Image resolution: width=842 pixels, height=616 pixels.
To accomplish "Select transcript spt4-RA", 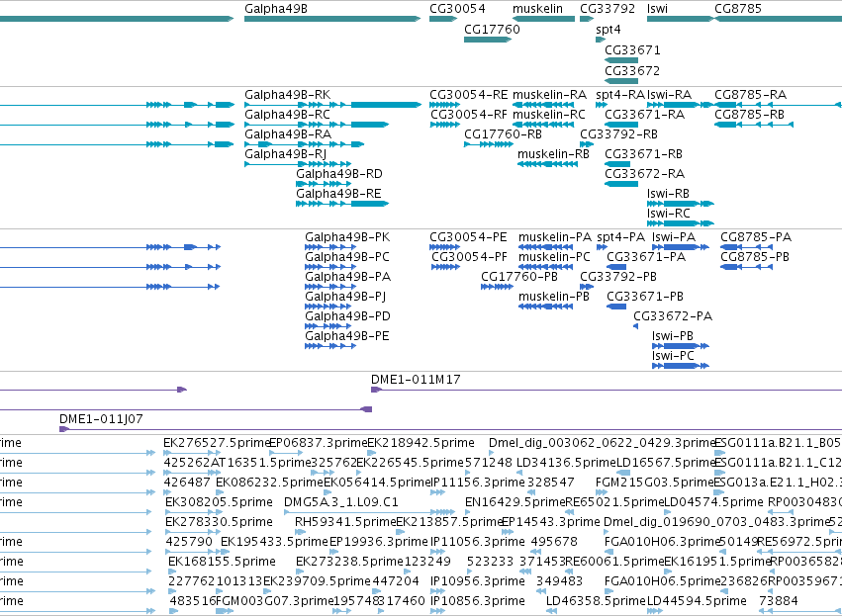I will pos(602,105).
